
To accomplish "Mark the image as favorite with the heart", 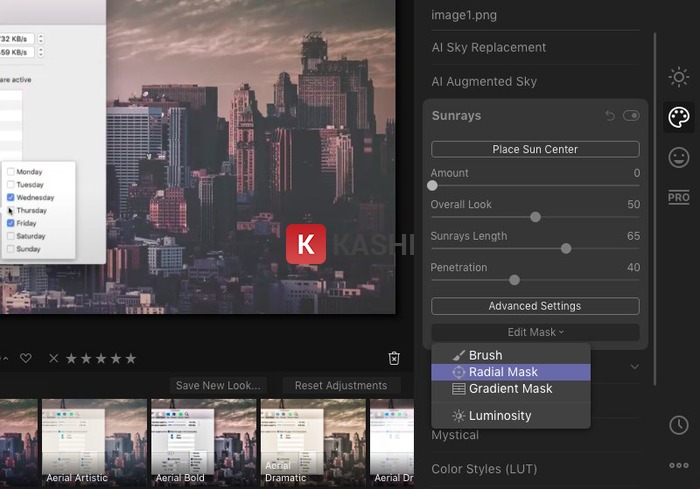I will click(x=26, y=358).
